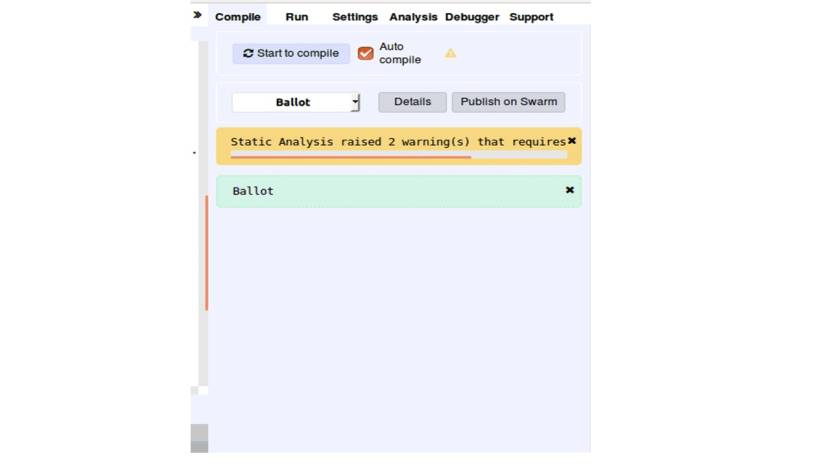Open the Run tab
Viewport: 830px width, 467px height.
[297, 17]
